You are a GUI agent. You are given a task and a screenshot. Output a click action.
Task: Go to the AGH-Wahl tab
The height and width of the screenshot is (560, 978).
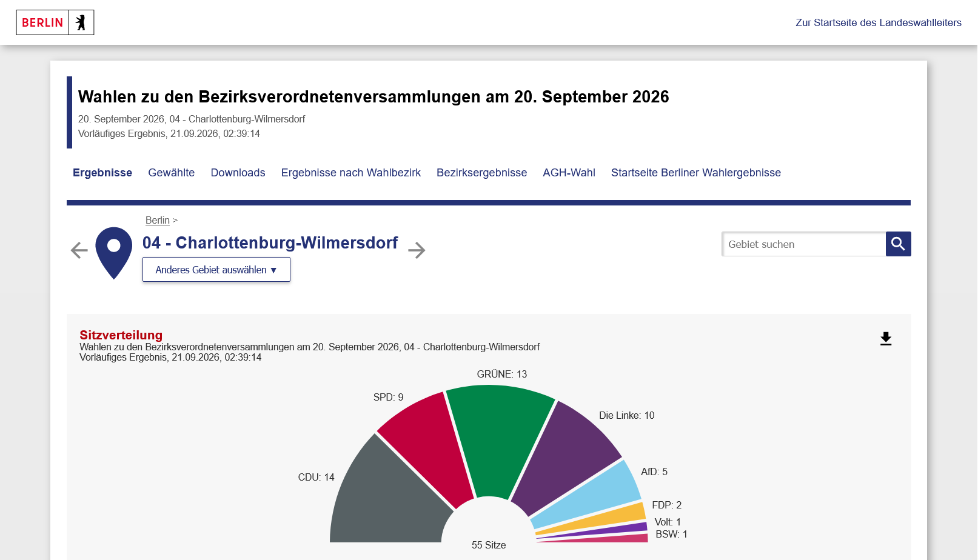(569, 173)
